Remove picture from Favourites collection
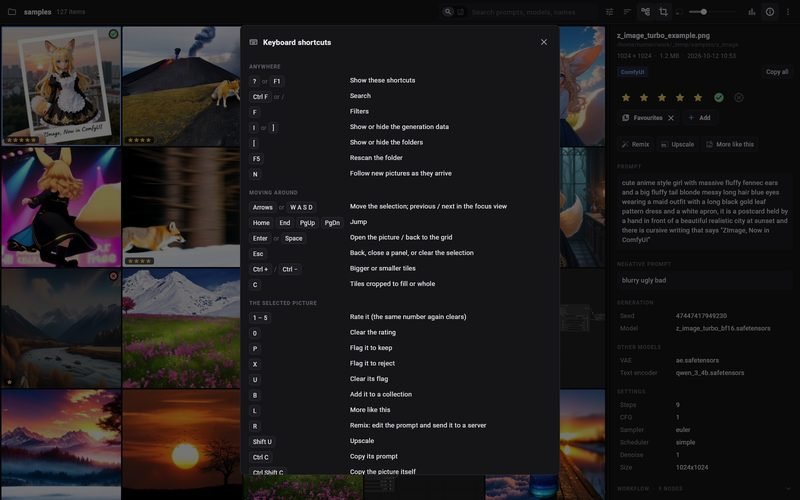This screenshot has width=800, height=500. click(671, 118)
